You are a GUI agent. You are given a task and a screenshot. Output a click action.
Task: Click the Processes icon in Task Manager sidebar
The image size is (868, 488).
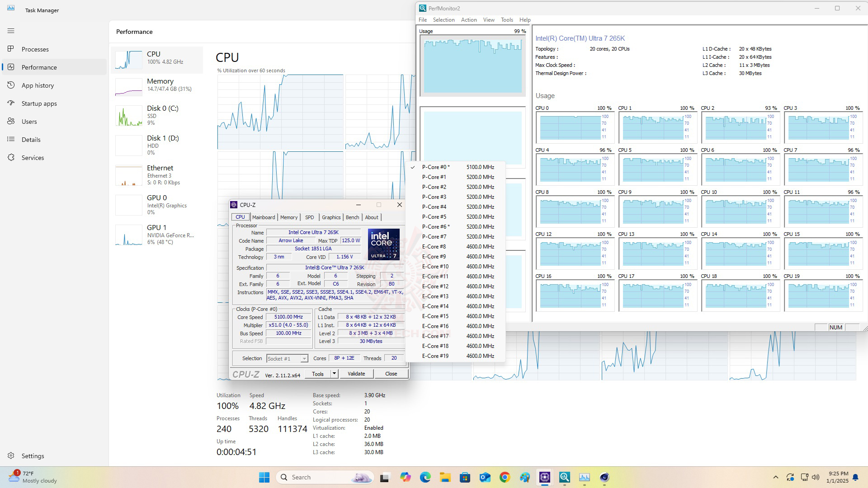point(11,49)
